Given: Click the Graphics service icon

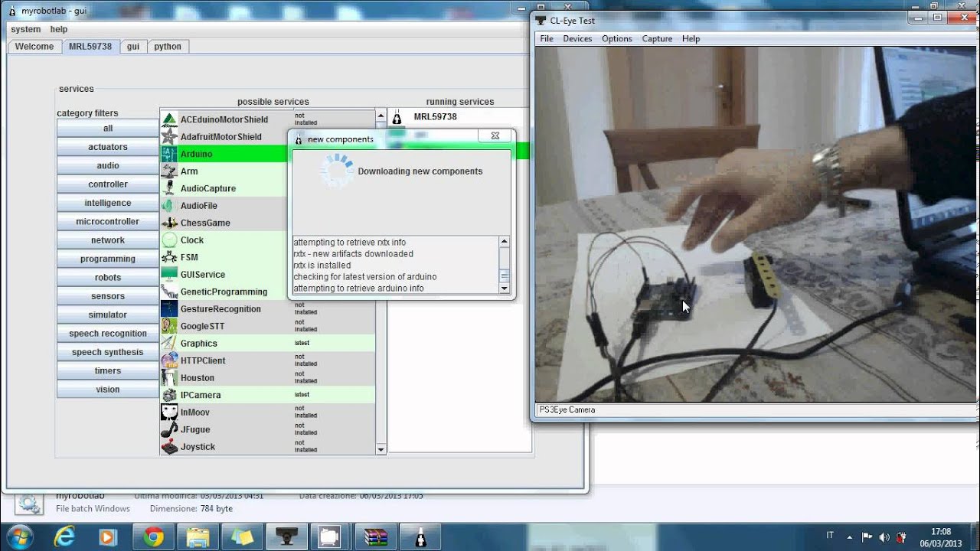Looking at the screenshot, I should [169, 343].
